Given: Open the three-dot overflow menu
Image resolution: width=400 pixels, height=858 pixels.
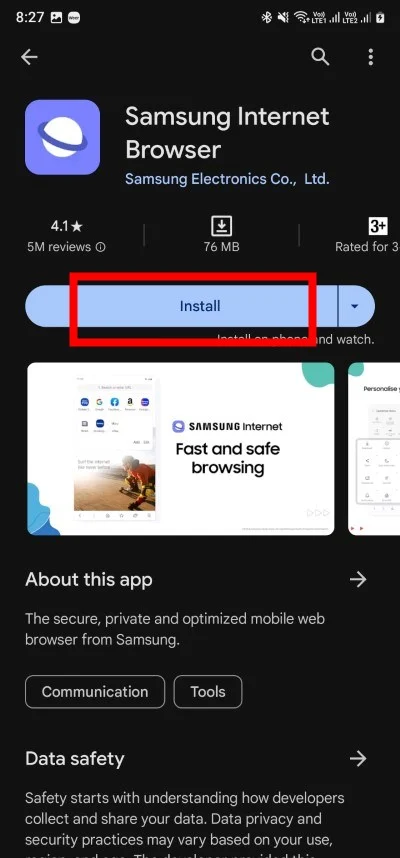Looking at the screenshot, I should pos(371,56).
